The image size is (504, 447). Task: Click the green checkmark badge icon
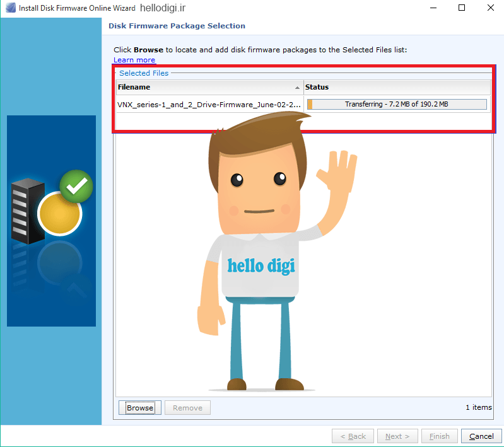click(76, 187)
